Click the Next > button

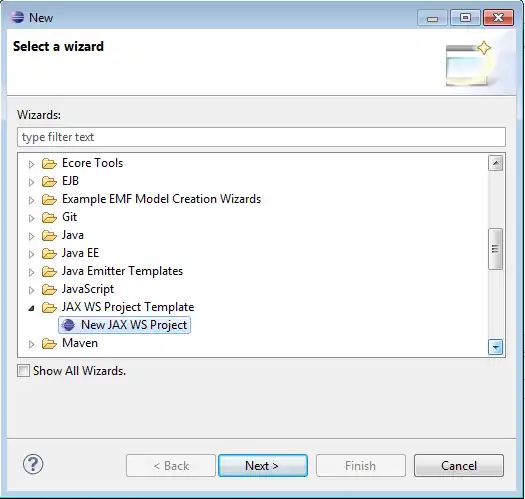(262, 466)
